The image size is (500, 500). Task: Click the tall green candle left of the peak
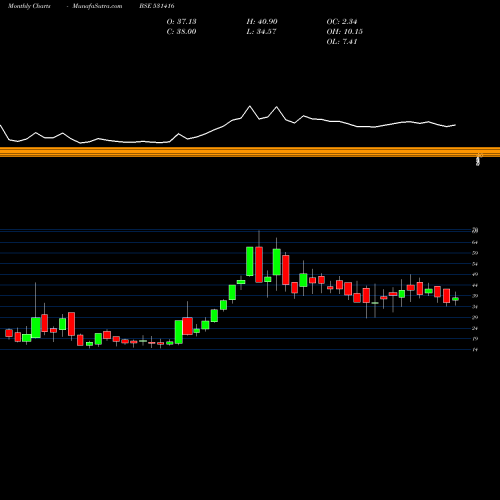coord(250,261)
